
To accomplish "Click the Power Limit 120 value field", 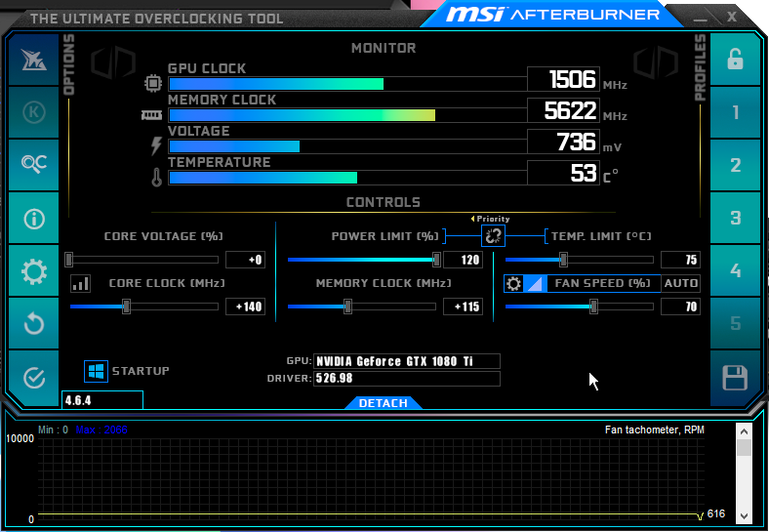I will pyautogui.click(x=463, y=260).
